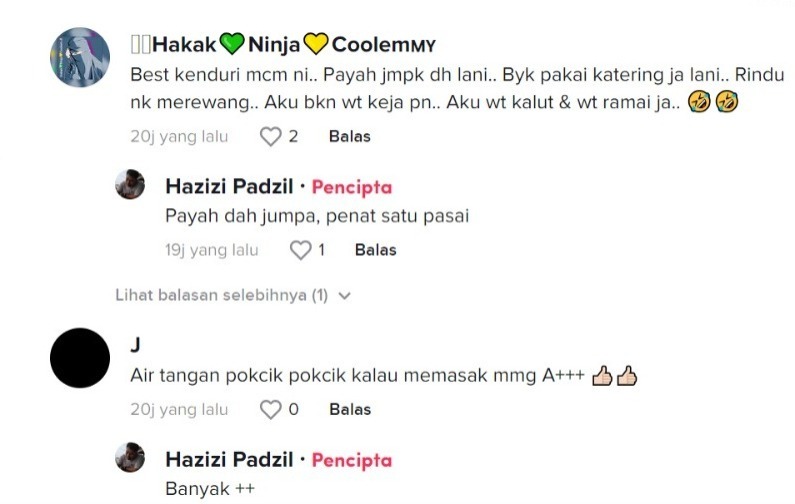Open the username J profile link
The image size is (795, 504).
[x=135, y=345]
